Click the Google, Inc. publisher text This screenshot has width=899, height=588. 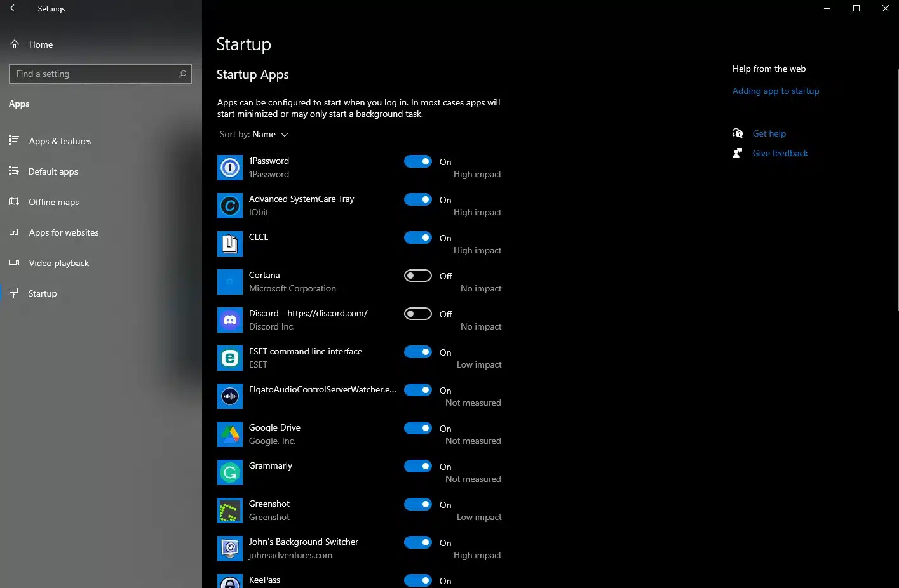tap(272, 441)
